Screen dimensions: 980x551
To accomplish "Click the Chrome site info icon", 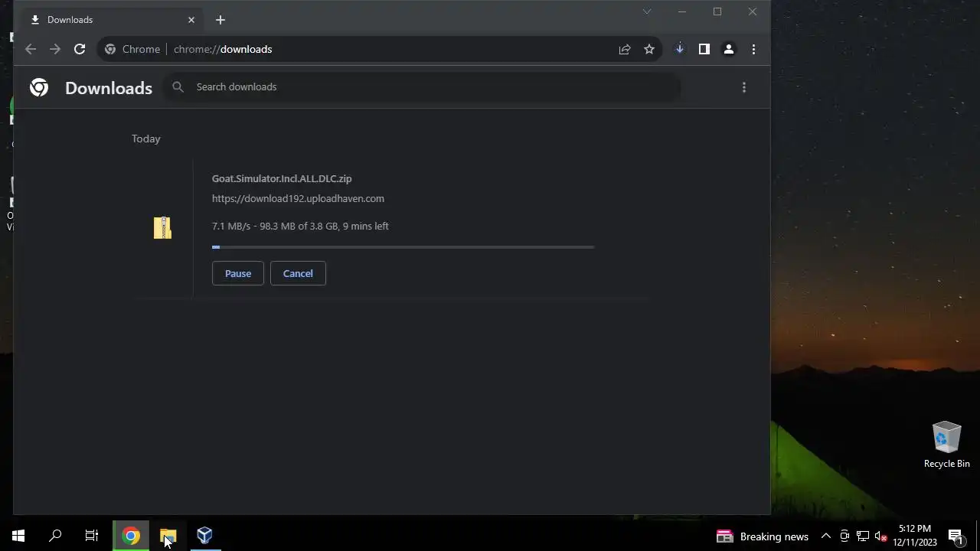I will click(110, 49).
